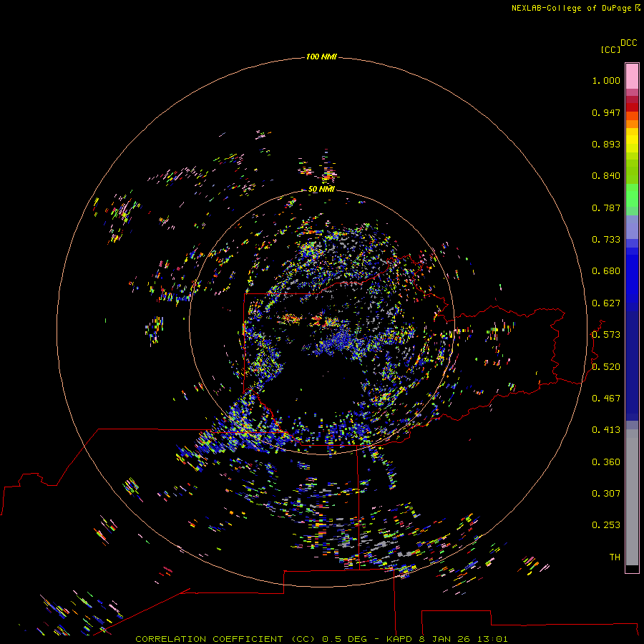Click the TH threshold label
The width and height of the screenshot is (644, 644).
click(x=615, y=557)
